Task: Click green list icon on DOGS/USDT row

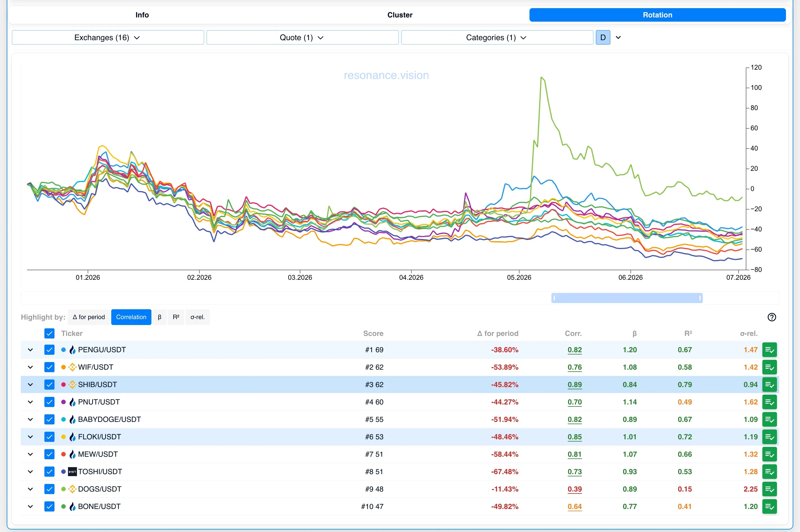Action: tap(769, 489)
